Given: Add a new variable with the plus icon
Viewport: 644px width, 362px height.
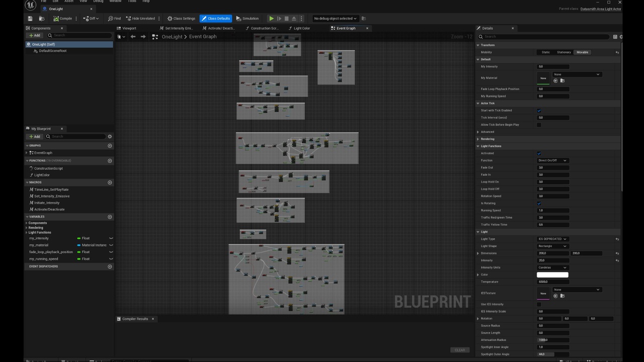Looking at the screenshot, I should (x=110, y=217).
